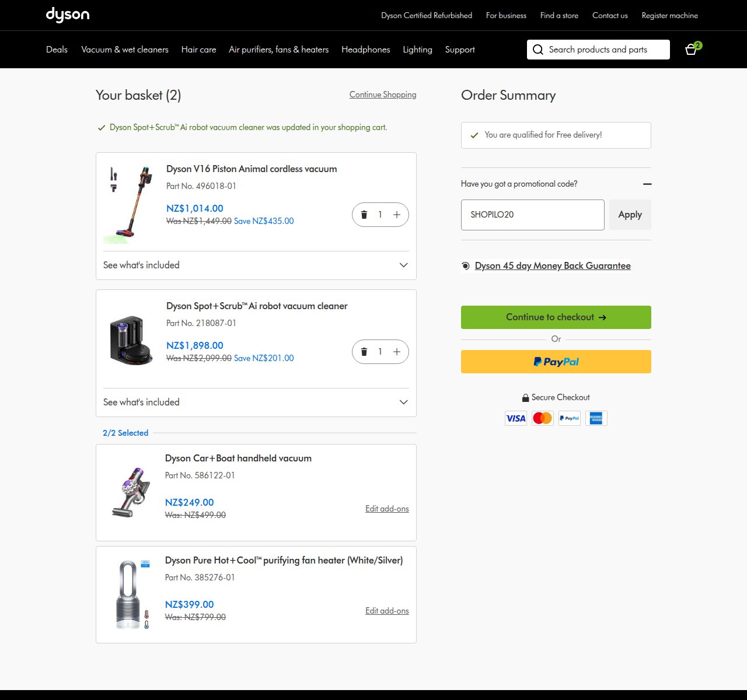747x700 pixels.
Task: Go to Dyson Certified Refurbished
Action: pos(427,15)
